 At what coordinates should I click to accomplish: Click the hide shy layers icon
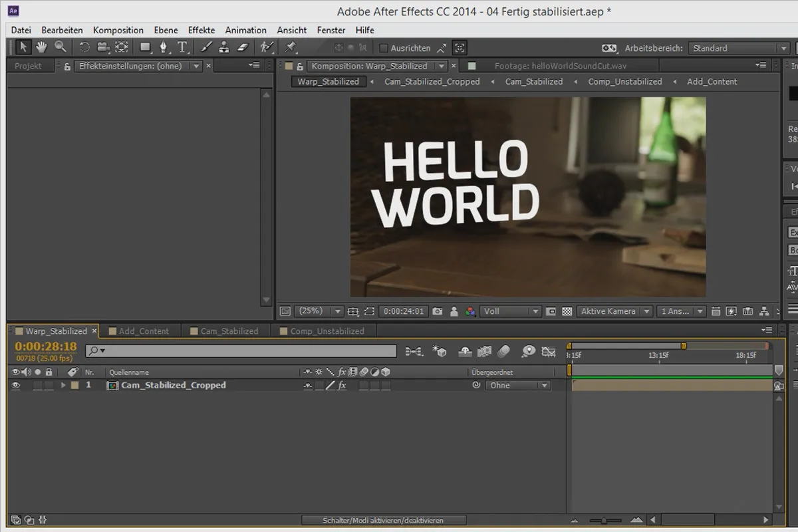(465, 351)
